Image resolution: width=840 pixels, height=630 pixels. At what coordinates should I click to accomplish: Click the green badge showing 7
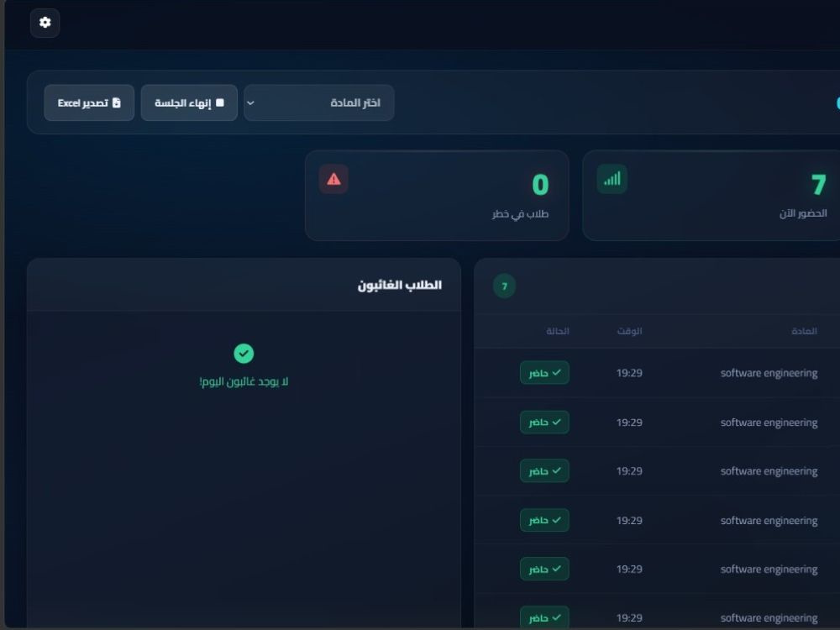tap(504, 286)
